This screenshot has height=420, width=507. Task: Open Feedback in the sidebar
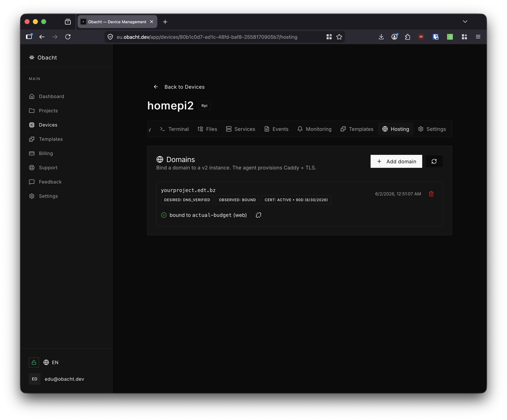click(45, 182)
